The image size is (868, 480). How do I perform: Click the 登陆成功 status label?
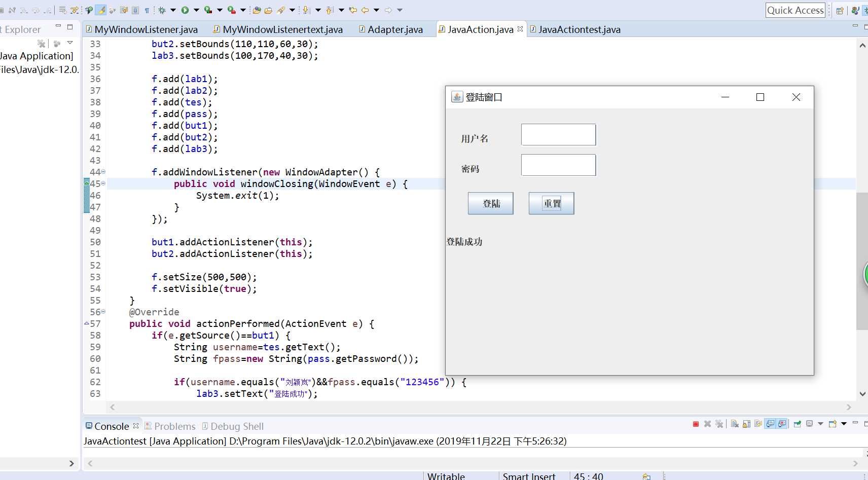pos(464,242)
